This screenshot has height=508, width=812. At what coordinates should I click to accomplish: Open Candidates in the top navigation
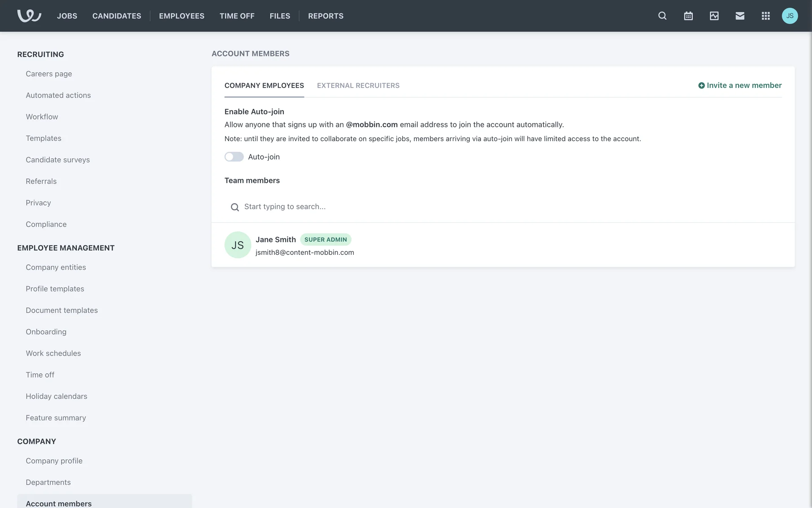point(117,16)
